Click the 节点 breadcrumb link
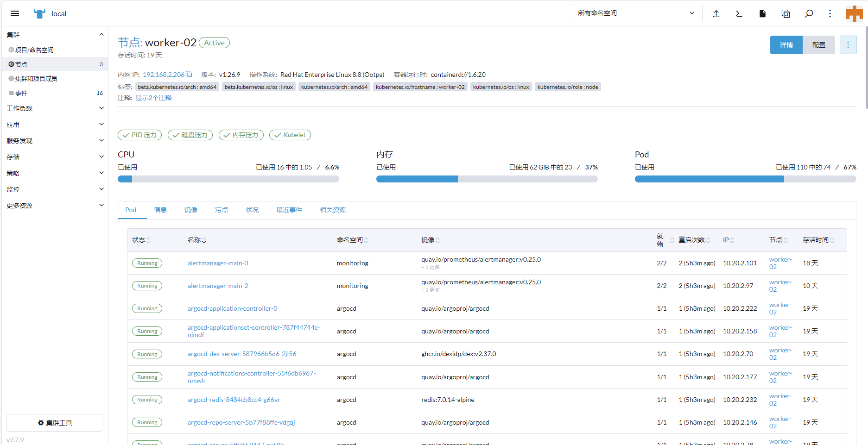The width and height of the screenshot is (868, 445). tap(129, 43)
